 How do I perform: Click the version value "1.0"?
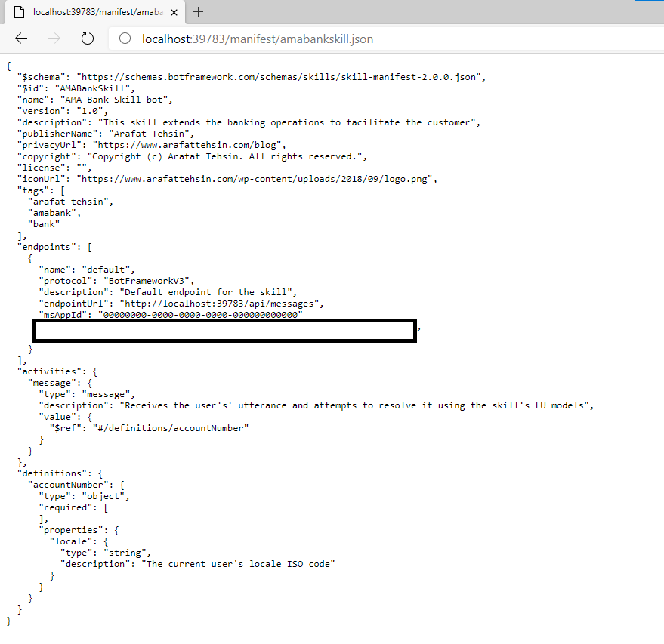90,111
